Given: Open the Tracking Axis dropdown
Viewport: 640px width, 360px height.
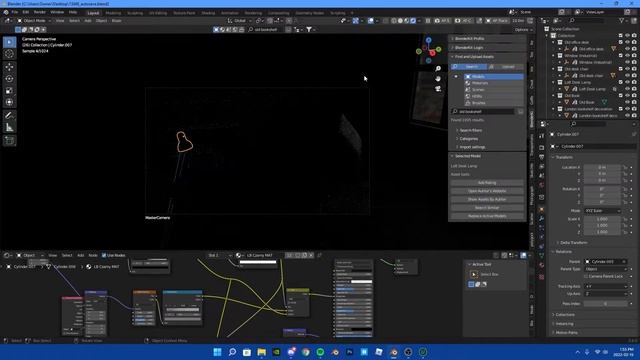Looking at the screenshot, I should [606, 287].
